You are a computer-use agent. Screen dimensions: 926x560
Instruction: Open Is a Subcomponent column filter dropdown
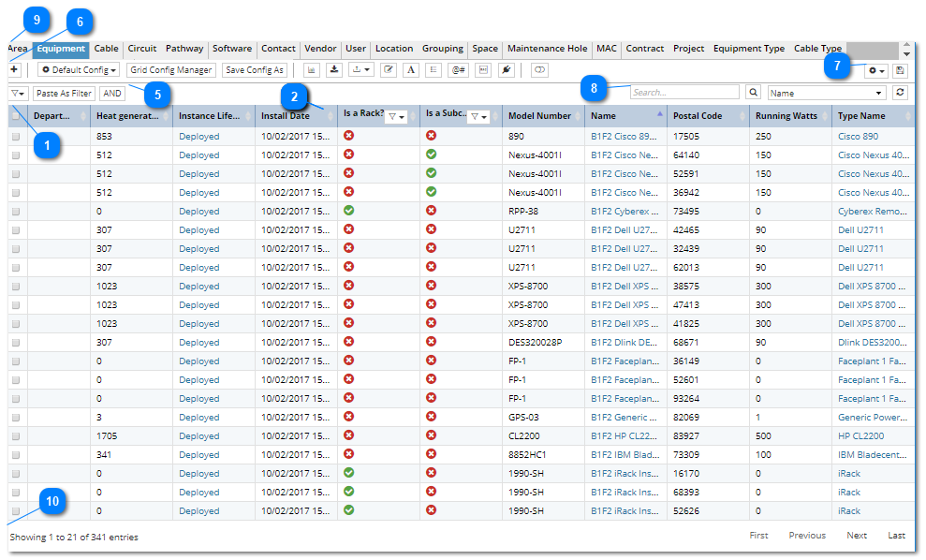pos(478,117)
